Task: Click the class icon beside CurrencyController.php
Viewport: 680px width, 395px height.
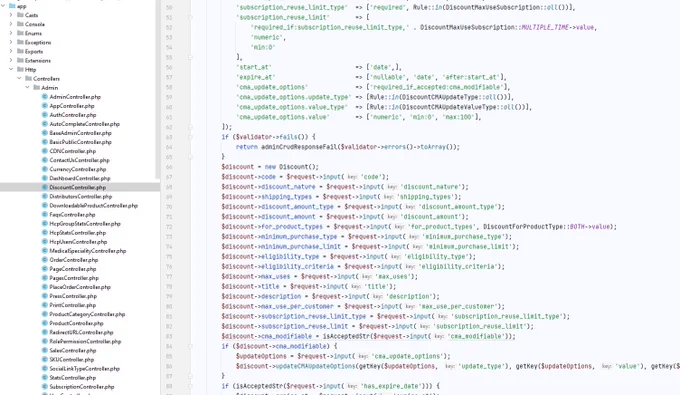Action: click(x=45, y=170)
